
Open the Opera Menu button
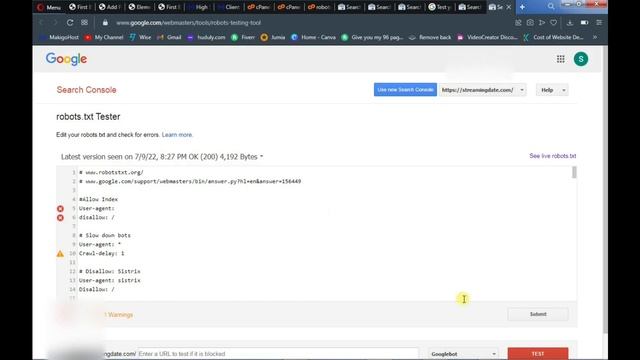[x=49, y=7]
